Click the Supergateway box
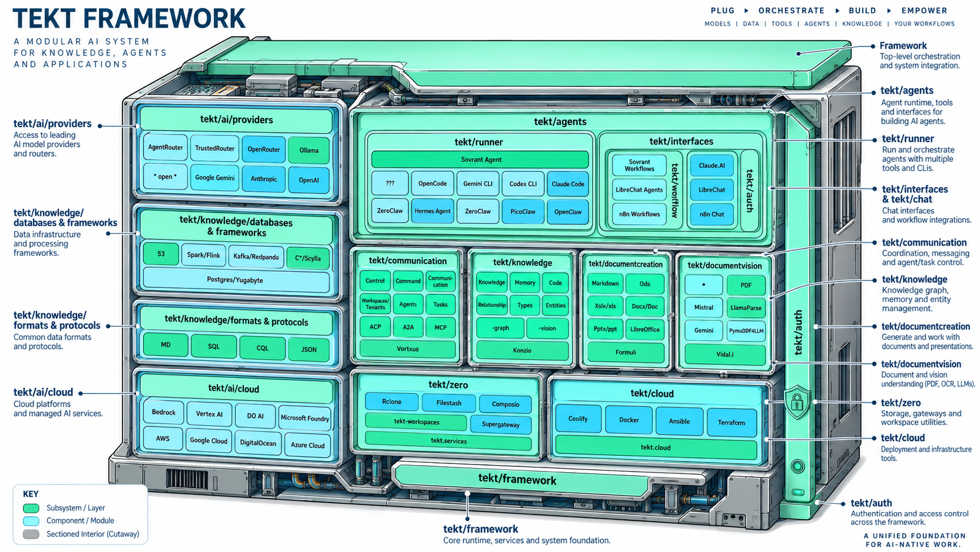This screenshot has height=552, width=980. point(501,424)
